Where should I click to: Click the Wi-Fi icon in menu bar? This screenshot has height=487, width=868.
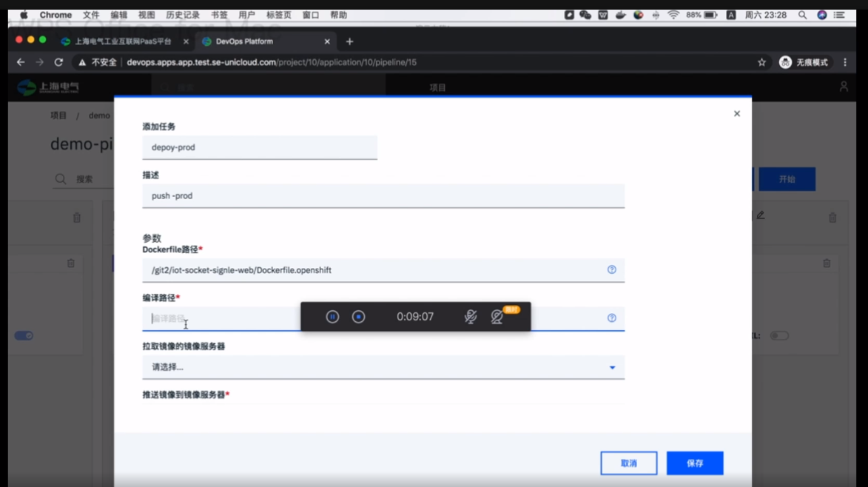(x=673, y=15)
